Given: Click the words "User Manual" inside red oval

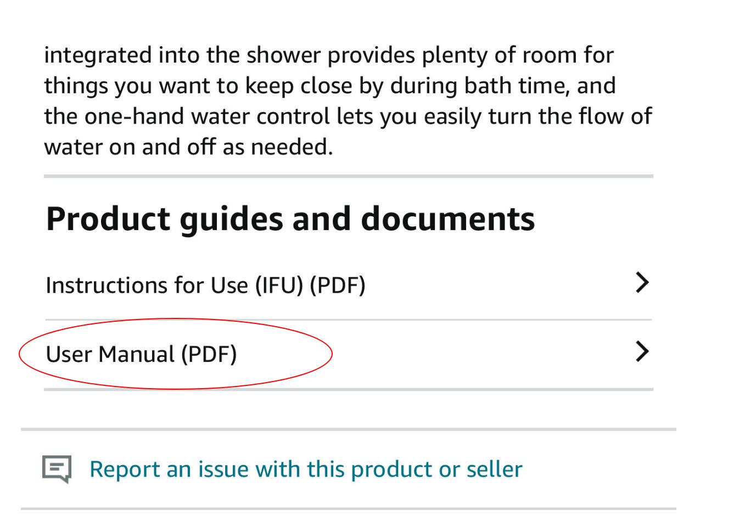Looking at the screenshot, I should click(111, 354).
